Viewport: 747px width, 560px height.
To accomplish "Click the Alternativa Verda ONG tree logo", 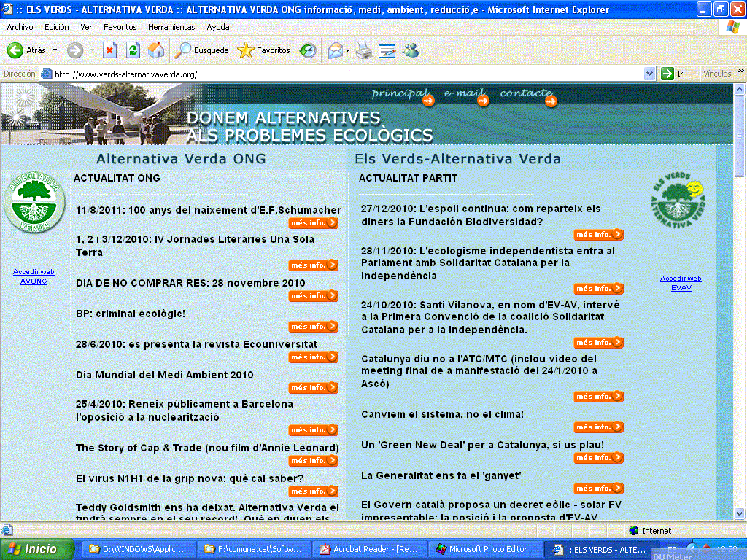I will coord(34,202).
